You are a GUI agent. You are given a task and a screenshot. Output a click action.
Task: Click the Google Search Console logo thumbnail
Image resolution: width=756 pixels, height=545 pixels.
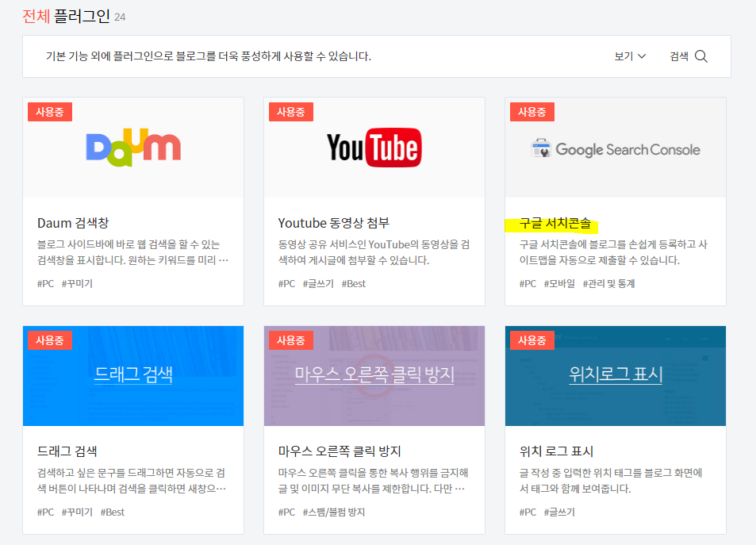coord(616,149)
